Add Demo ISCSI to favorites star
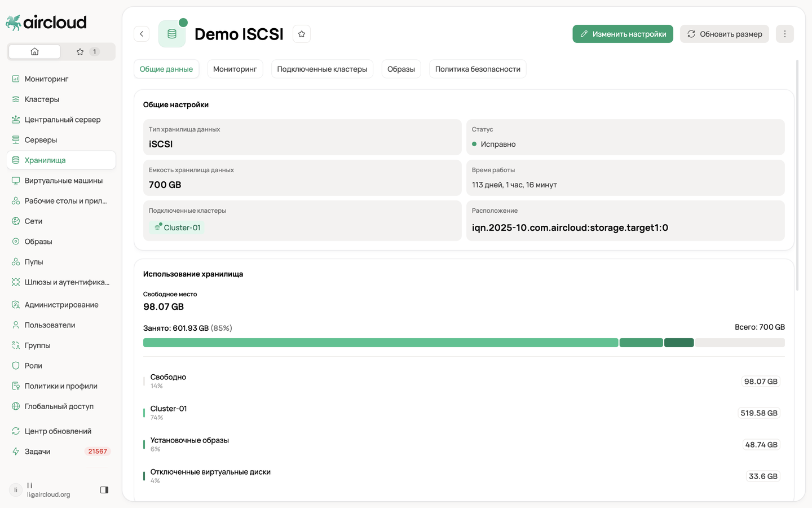 point(302,34)
